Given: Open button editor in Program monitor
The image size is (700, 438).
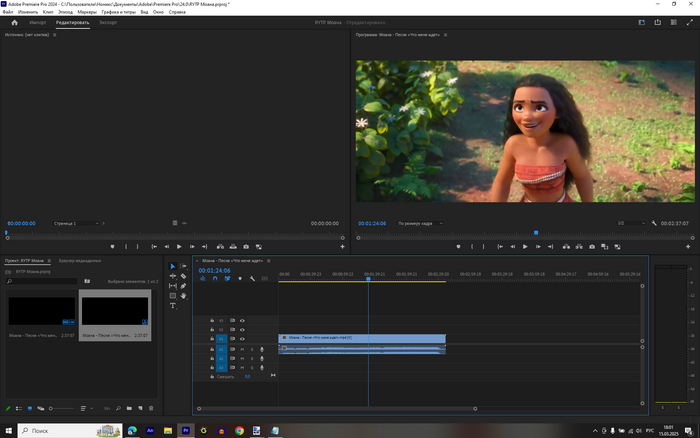Looking at the screenshot, I should tap(688, 246).
